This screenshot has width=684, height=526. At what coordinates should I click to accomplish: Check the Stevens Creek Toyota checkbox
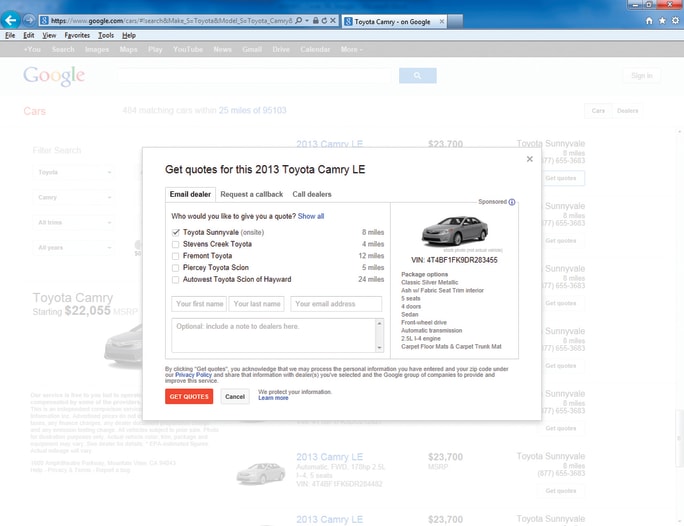176,244
